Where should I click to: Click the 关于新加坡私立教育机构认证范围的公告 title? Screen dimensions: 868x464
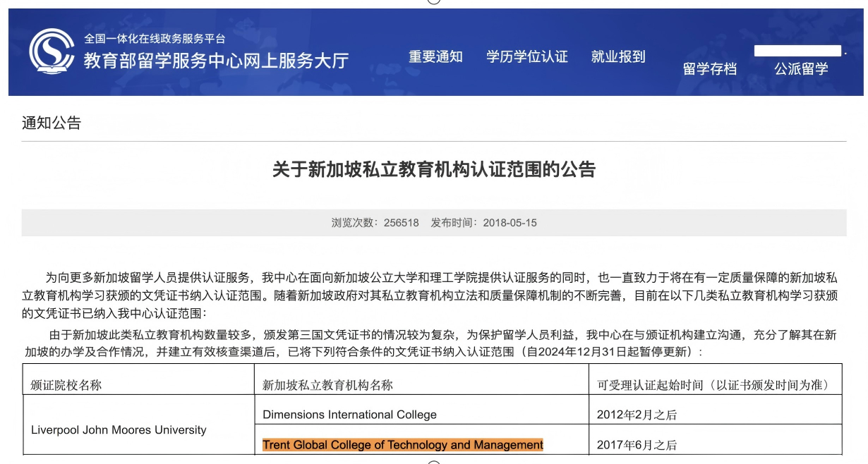(434, 170)
